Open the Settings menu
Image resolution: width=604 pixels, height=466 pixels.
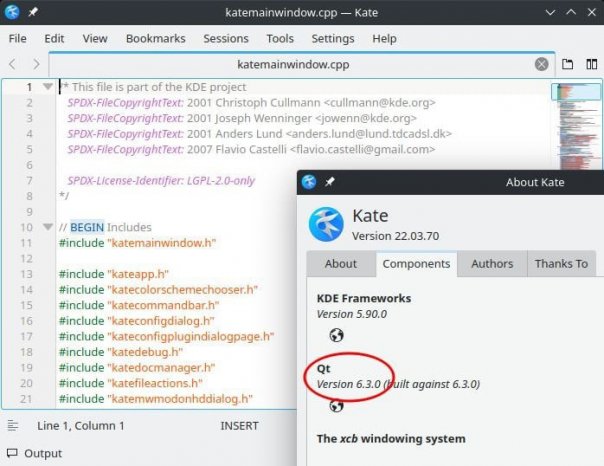pos(333,39)
